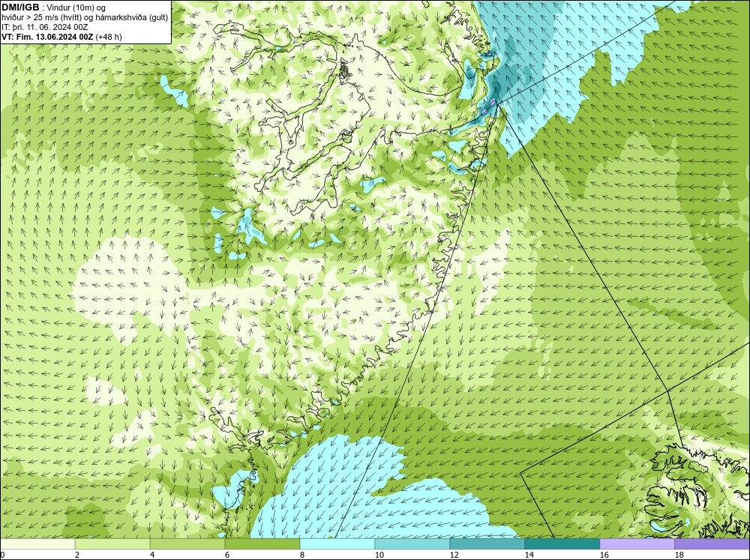Click the 'IT: þri. 11. 06. 2024 00Z' initial time
Viewport: 750px width, 560px height.
click(44, 27)
